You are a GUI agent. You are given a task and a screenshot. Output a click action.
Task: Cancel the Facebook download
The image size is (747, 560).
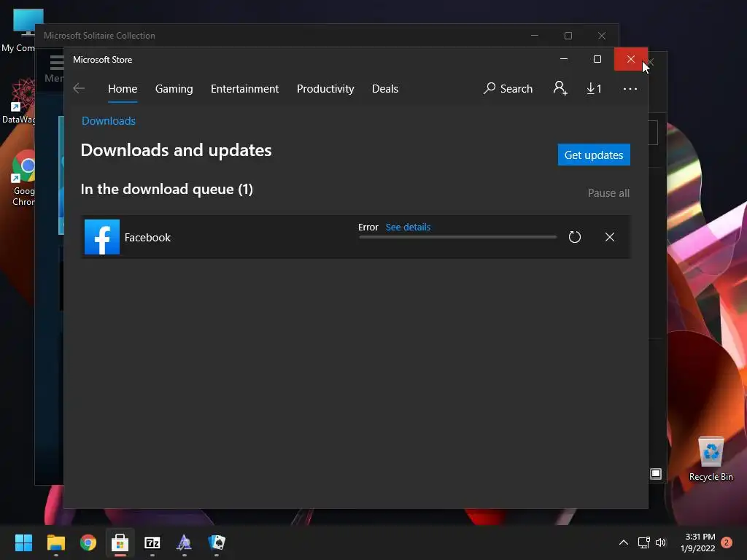coord(609,237)
